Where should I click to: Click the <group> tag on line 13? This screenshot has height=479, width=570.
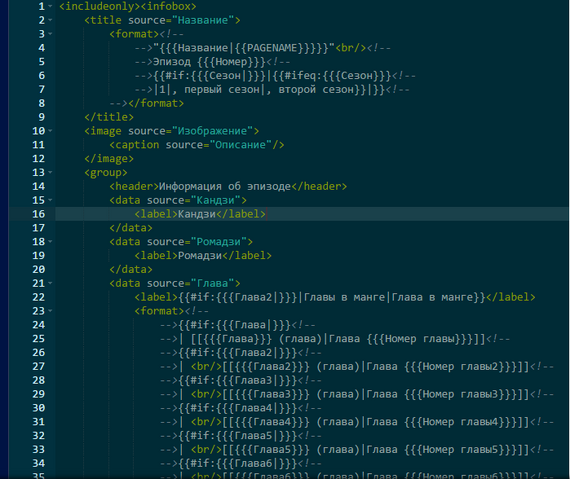[105, 173]
